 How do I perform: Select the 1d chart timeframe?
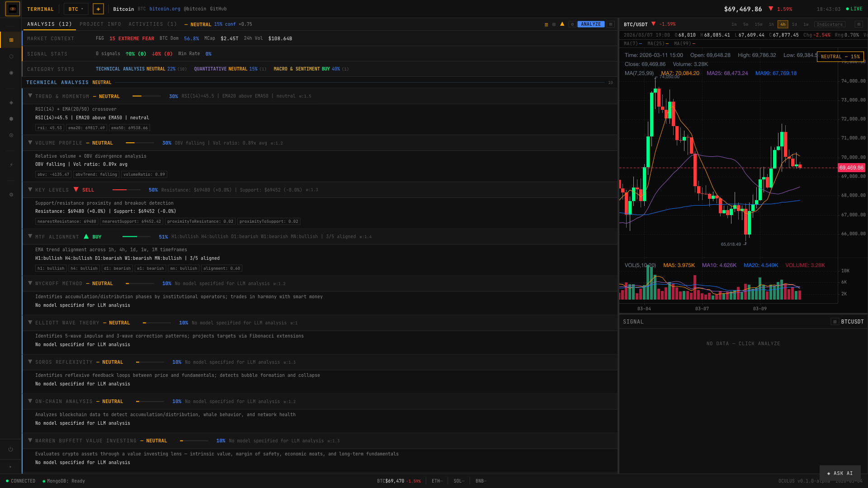tap(794, 24)
